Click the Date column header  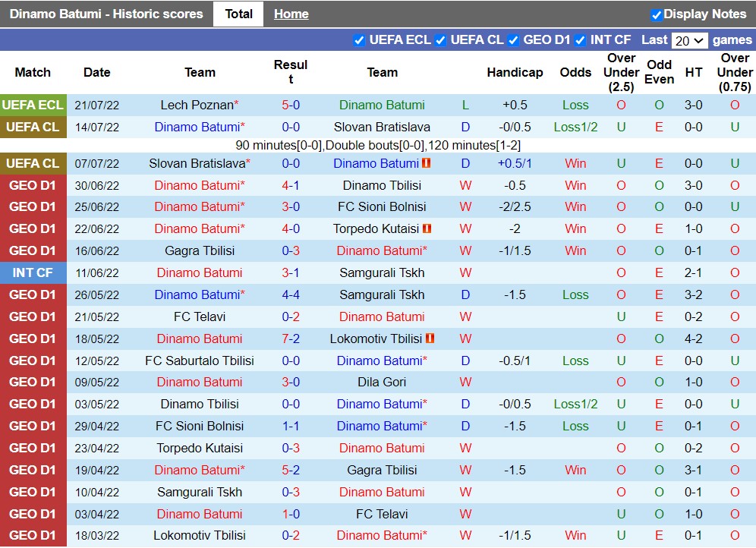96,72
